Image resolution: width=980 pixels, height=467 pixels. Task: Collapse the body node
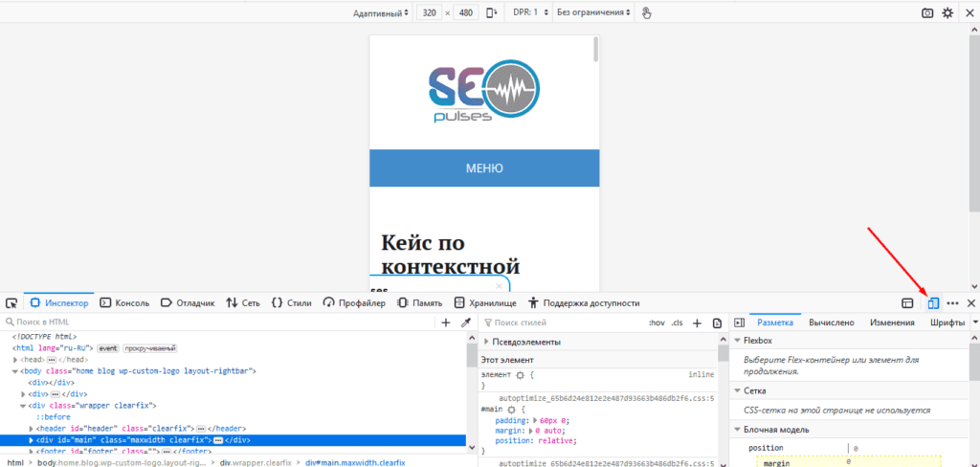pos(15,371)
